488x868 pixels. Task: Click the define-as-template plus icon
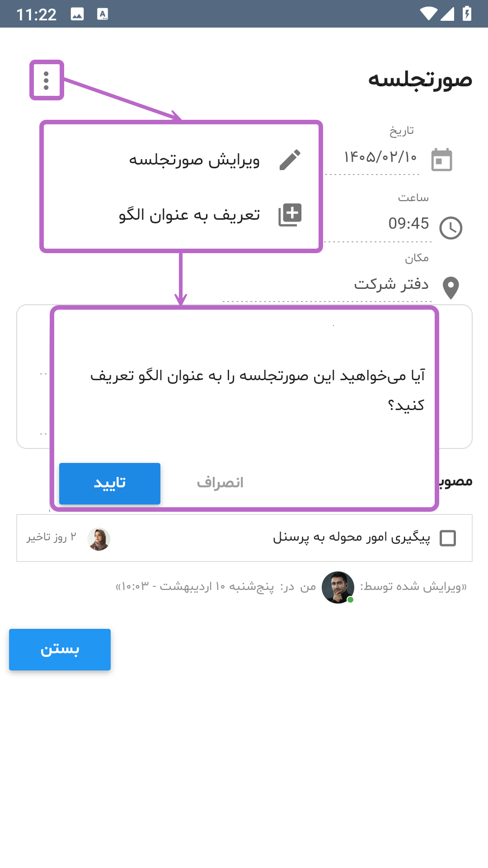(x=290, y=215)
